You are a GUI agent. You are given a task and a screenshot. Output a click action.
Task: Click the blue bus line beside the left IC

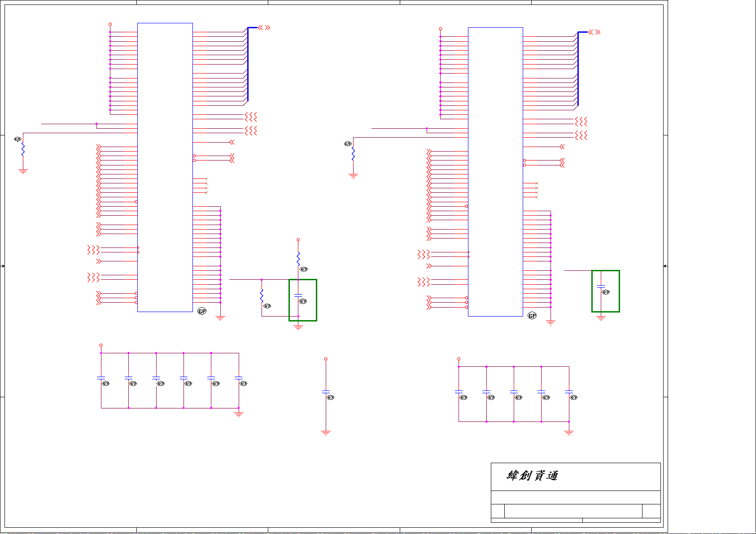click(x=248, y=64)
